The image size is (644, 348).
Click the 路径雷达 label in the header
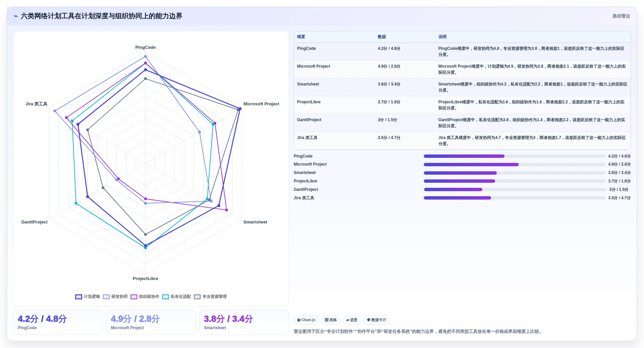(621, 16)
